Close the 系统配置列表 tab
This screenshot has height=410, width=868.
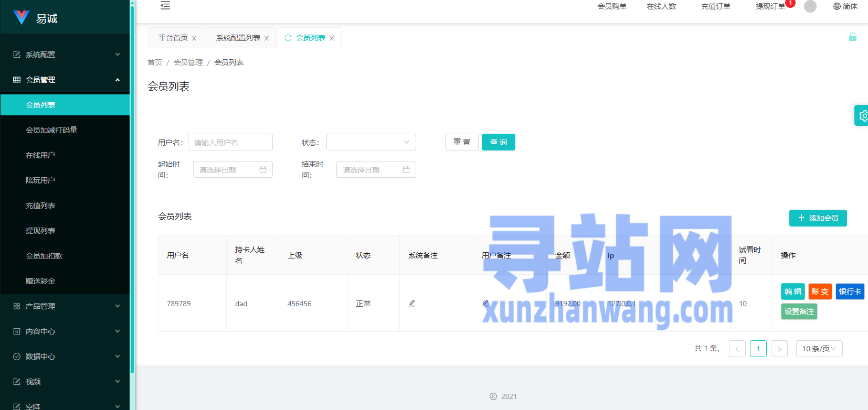tap(267, 38)
